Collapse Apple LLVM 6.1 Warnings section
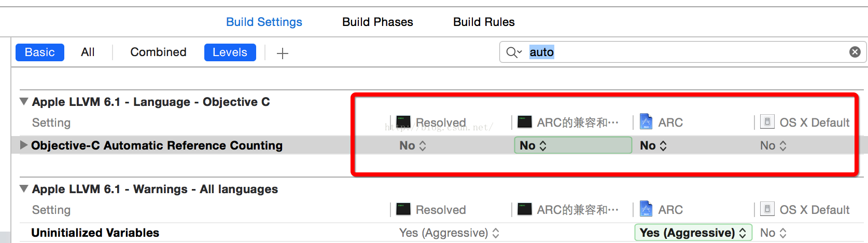 point(24,188)
